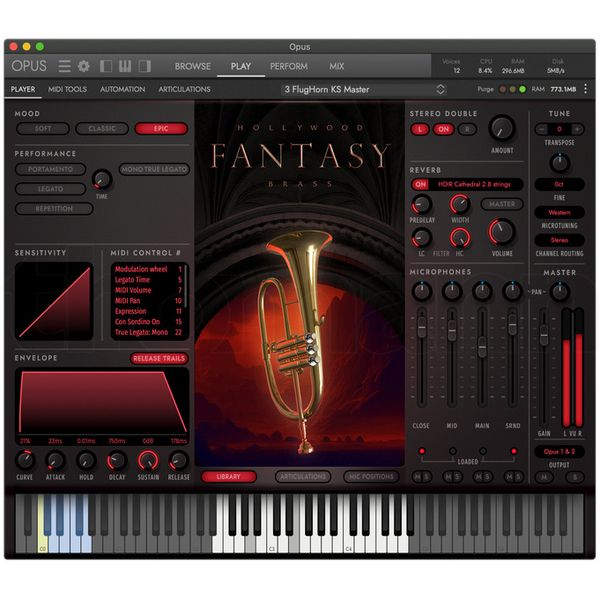The width and height of the screenshot is (600, 600).
Task: Open the Stereo channel routing dropdown
Action: tap(559, 240)
